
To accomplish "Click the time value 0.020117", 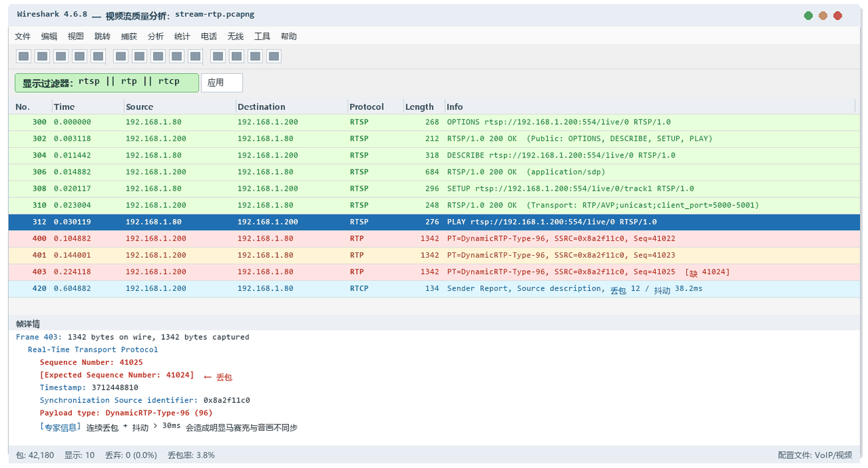I will pyautogui.click(x=73, y=189).
